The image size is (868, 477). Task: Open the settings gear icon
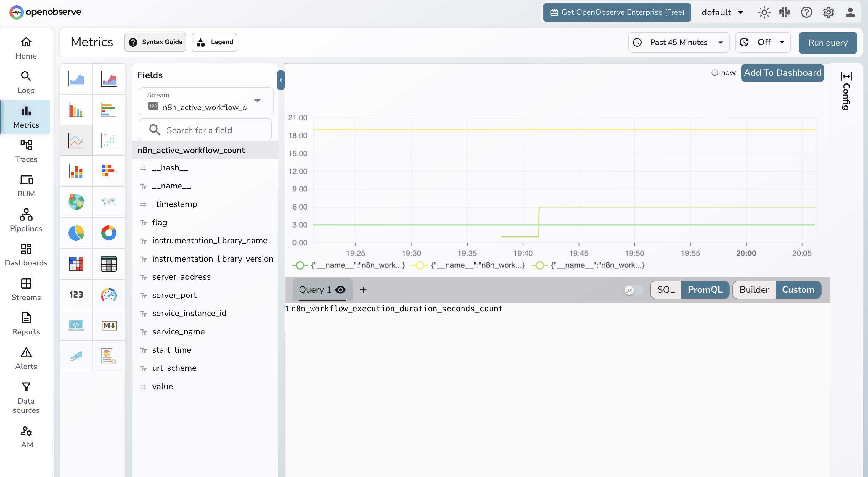coord(828,12)
